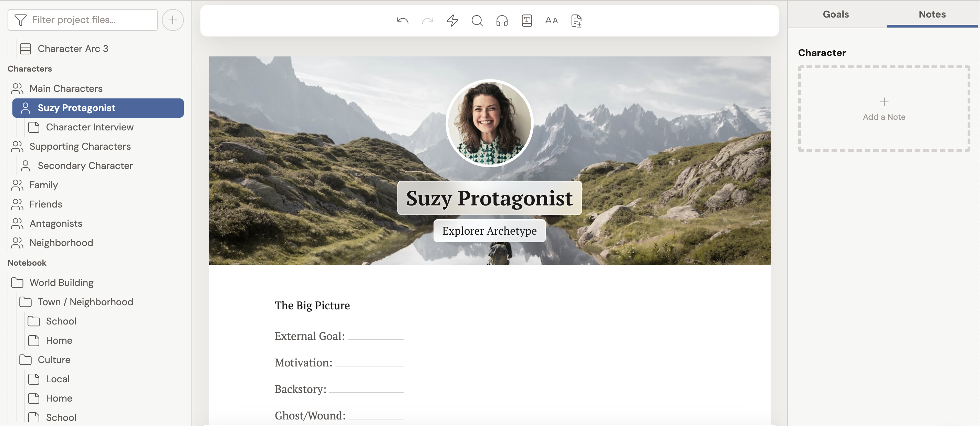Select the Family group
This screenshot has width=980, height=426.
(44, 185)
